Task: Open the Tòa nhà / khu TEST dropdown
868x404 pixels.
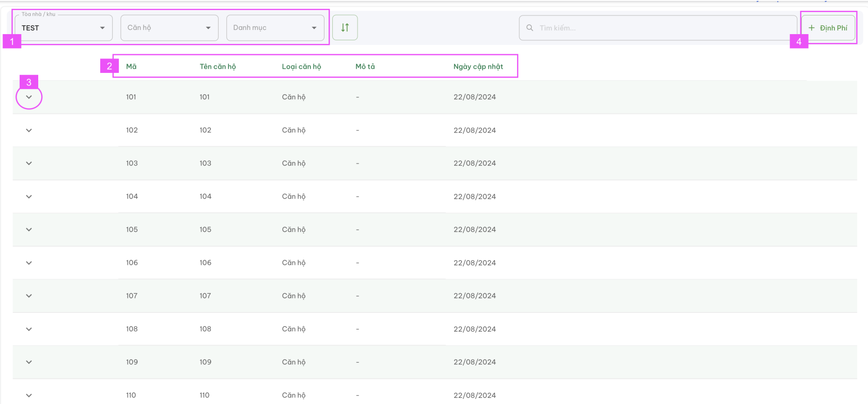Action: [x=64, y=28]
